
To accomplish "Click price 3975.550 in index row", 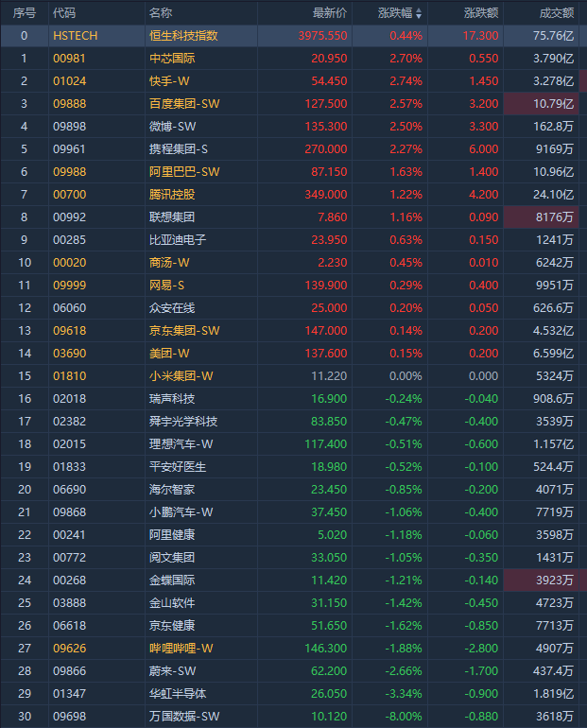I will coord(323,36).
